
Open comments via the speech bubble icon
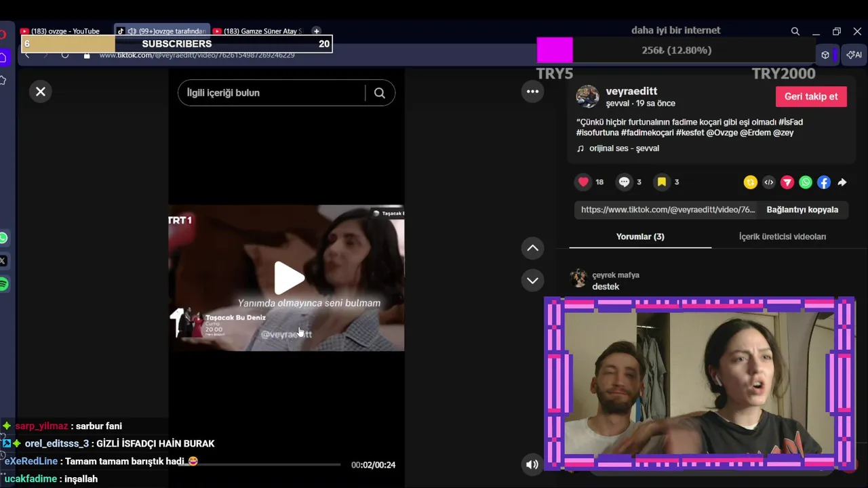point(624,182)
